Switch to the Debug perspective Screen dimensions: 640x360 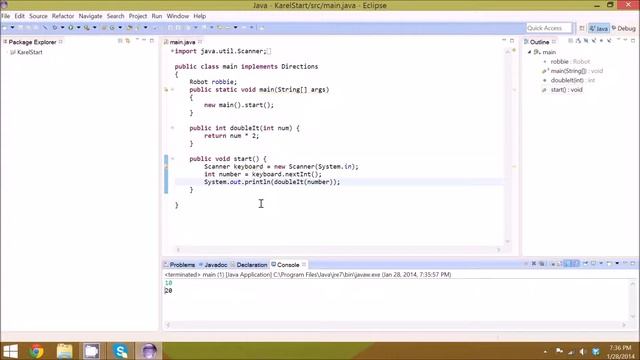tap(624, 28)
